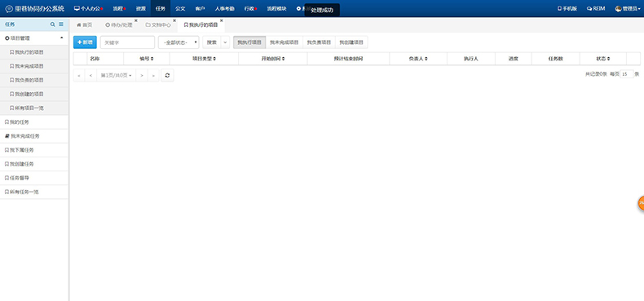Open 我的任务 in the sidebar
This screenshot has width=644, height=301.
pos(34,122)
